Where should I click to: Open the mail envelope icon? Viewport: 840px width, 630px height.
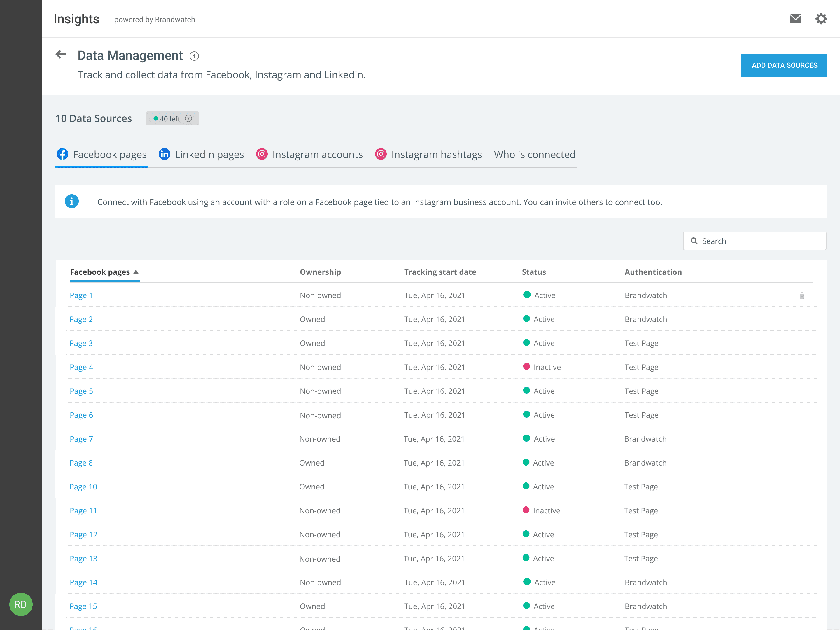[795, 19]
